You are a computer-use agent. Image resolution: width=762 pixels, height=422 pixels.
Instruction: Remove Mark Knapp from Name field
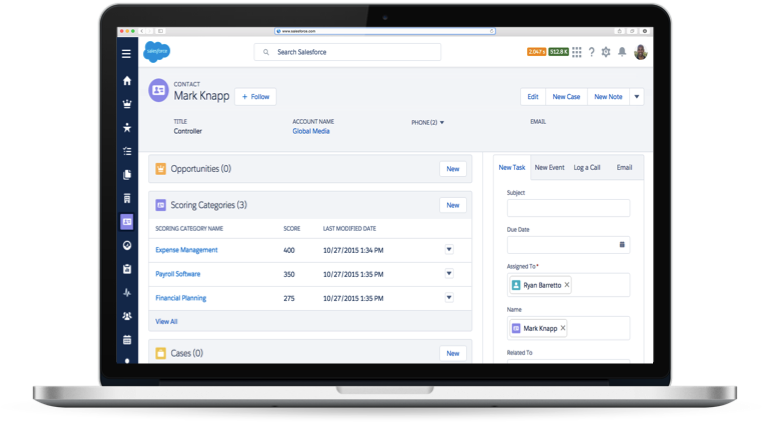click(563, 328)
